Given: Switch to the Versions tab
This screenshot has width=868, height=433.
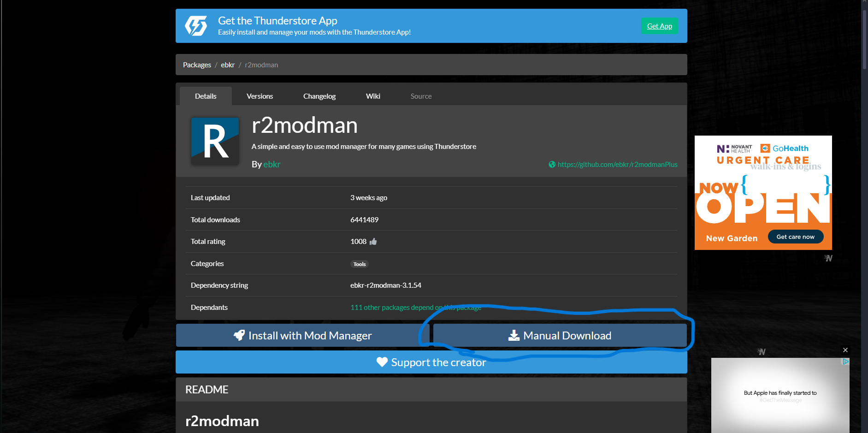Looking at the screenshot, I should (x=260, y=96).
